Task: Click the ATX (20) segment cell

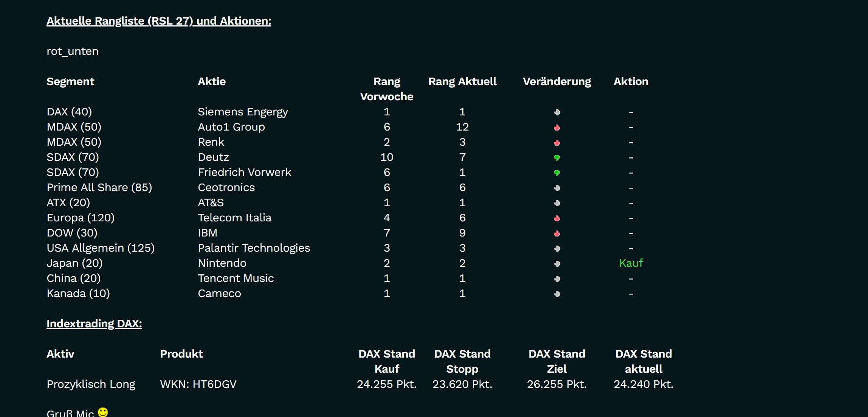Action: [x=68, y=203]
